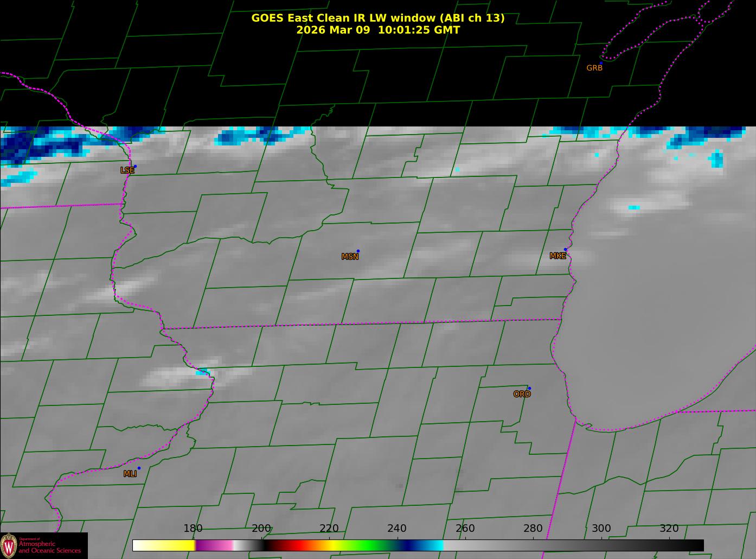This screenshot has width=756, height=559.
Task: Select the MKE station label
Action: 558,256
